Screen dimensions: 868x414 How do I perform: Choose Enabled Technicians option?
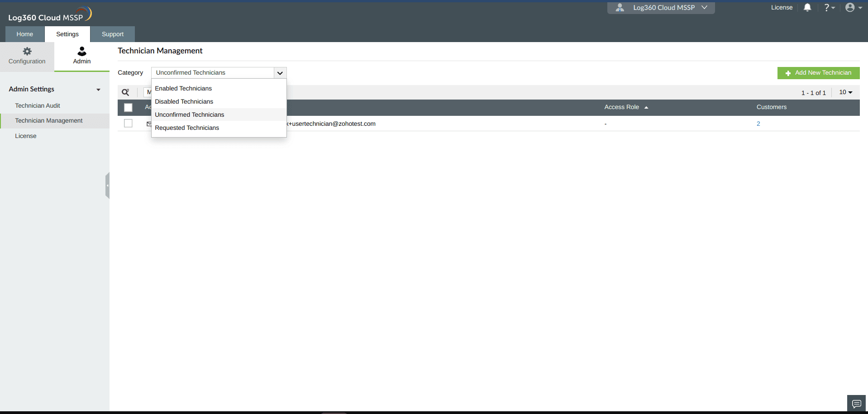coord(219,88)
